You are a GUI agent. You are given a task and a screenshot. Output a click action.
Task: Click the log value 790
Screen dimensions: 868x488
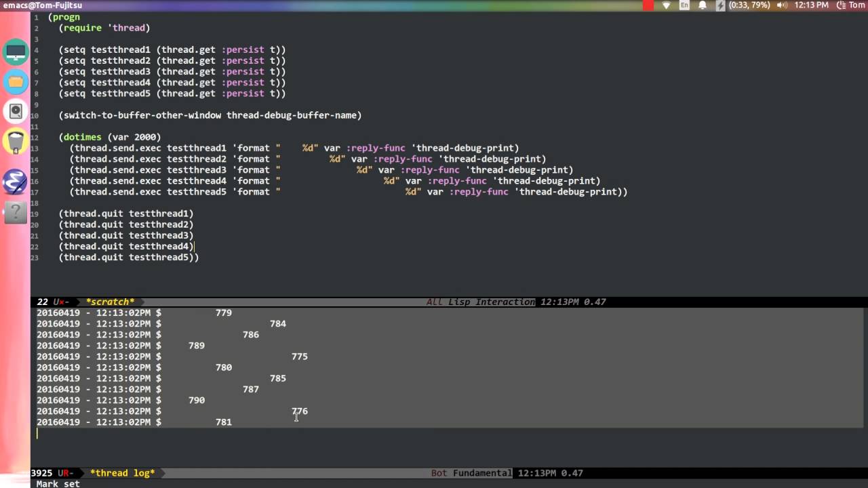click(x=197, y=400)
